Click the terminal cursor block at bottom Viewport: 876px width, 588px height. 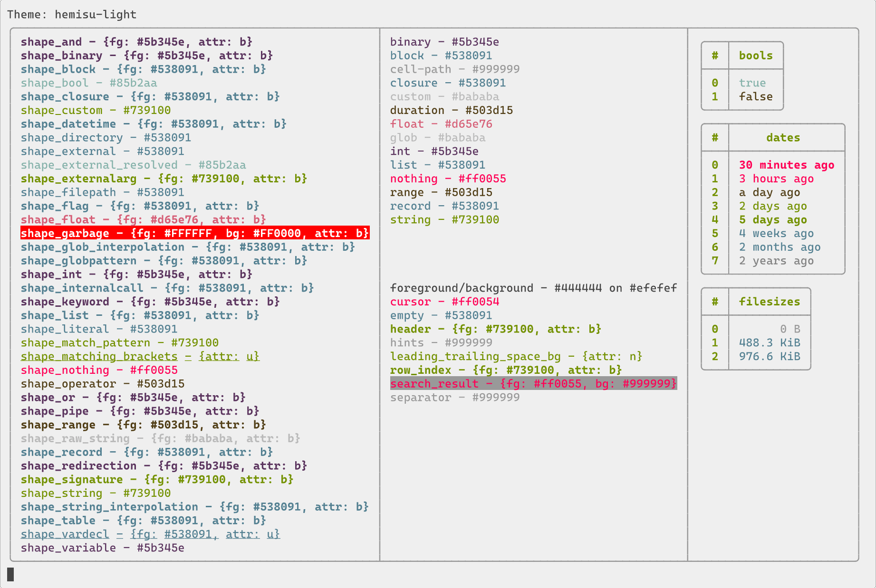tap(10, 574)
